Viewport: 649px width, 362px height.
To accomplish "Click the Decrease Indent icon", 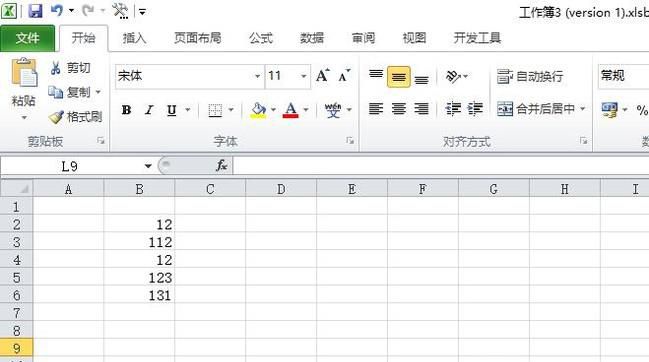I will pos(453,109).
